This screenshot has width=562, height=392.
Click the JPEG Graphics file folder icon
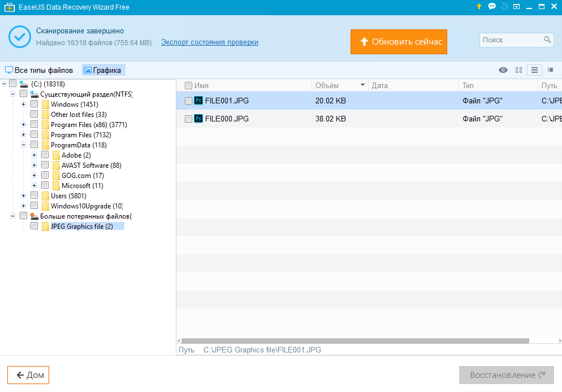coord(45,227)
